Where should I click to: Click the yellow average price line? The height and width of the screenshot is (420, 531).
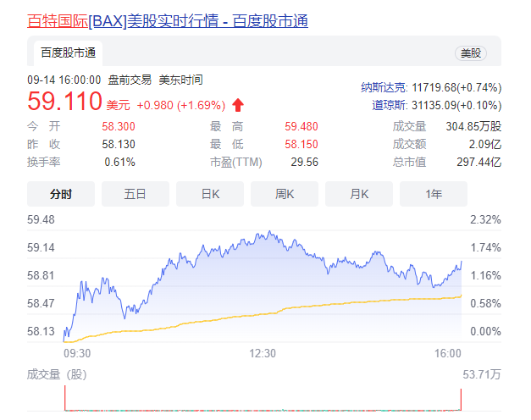point(263,315)
